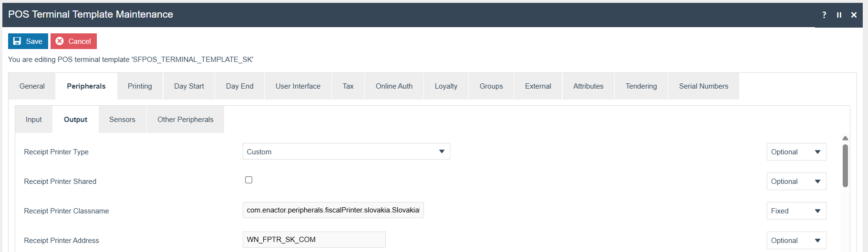Switch to the Printing tab

(x=140, y=86)
